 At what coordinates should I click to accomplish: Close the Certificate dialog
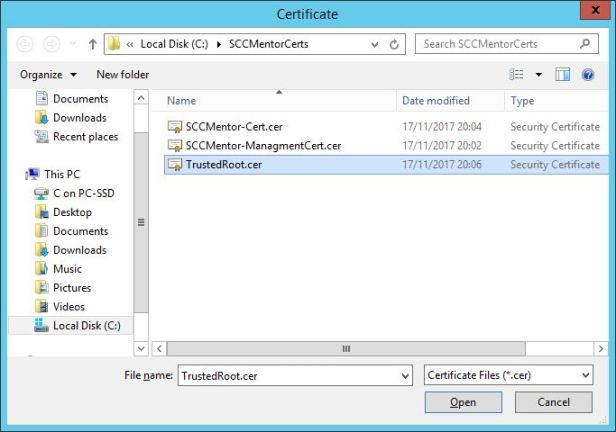(595, 9)
